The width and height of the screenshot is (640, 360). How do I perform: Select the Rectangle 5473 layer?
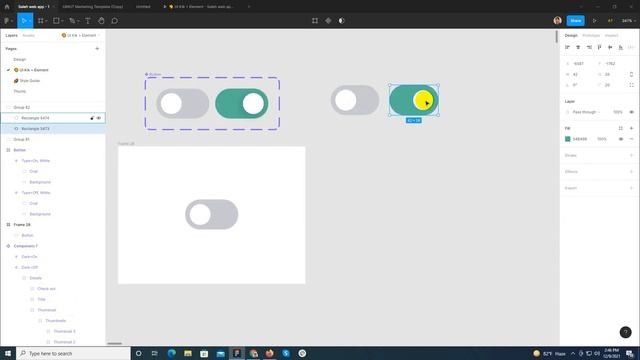[53, 129]
